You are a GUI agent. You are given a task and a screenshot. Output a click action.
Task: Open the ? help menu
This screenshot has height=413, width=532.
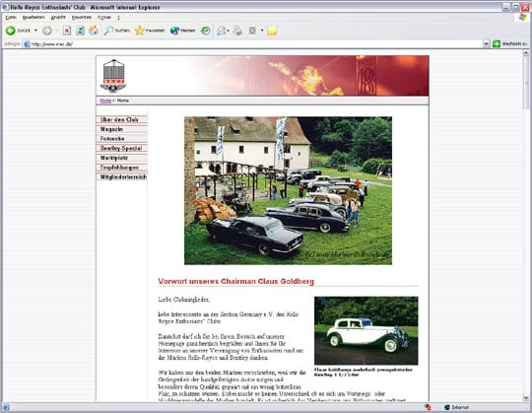click(118, 18)
